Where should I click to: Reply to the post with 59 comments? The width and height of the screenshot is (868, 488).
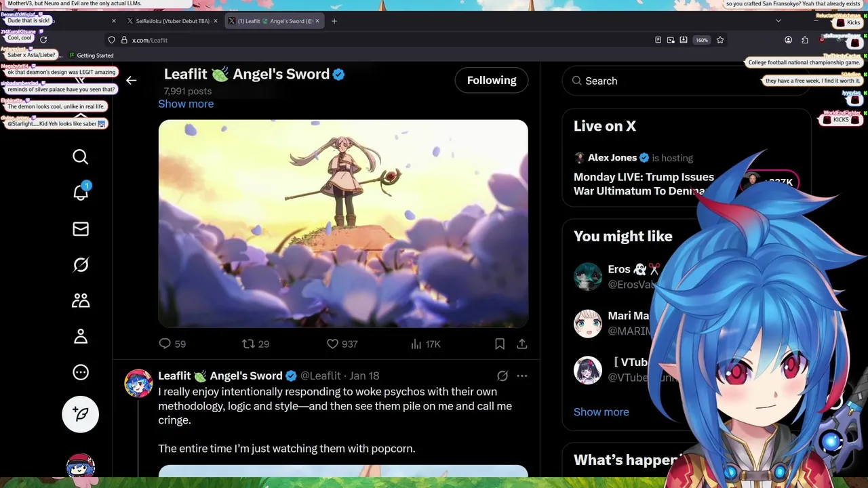pos(172,344)
